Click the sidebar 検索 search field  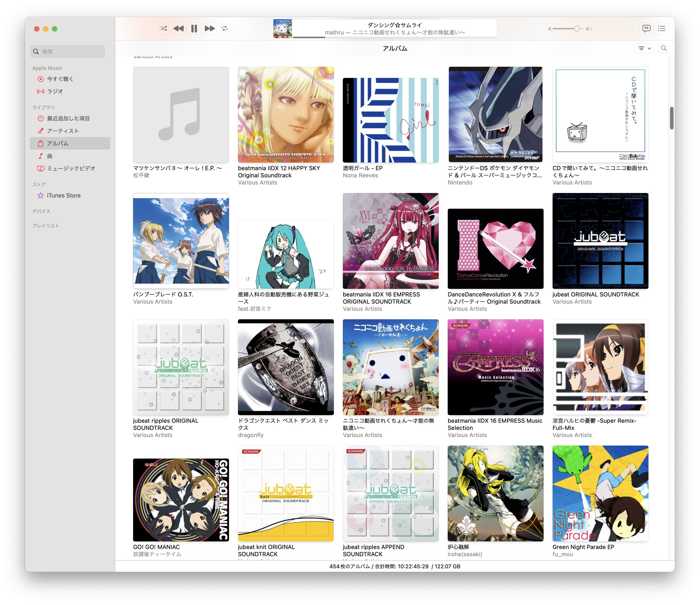pos(67,52)
